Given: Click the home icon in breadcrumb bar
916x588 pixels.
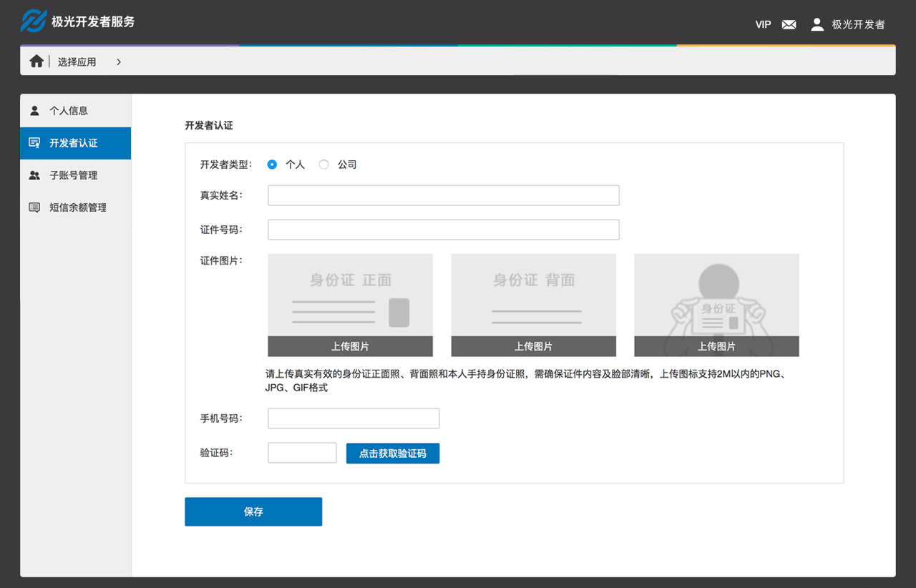Looking at the screenshot, I should coord(36,62).
